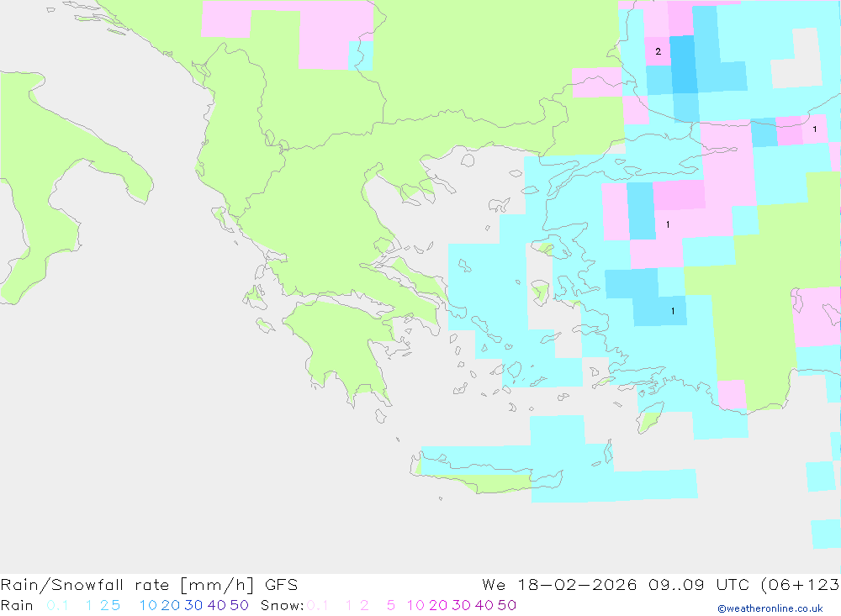Select rain legend value 40

tap(217, 605)
